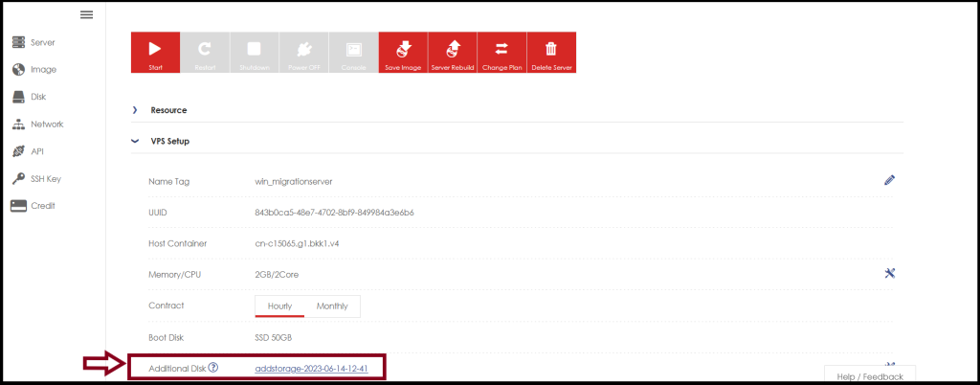Edit the Name Tag with pencil icon
The width and height of the screenshot is (980, 385).
tap(890, 180)
